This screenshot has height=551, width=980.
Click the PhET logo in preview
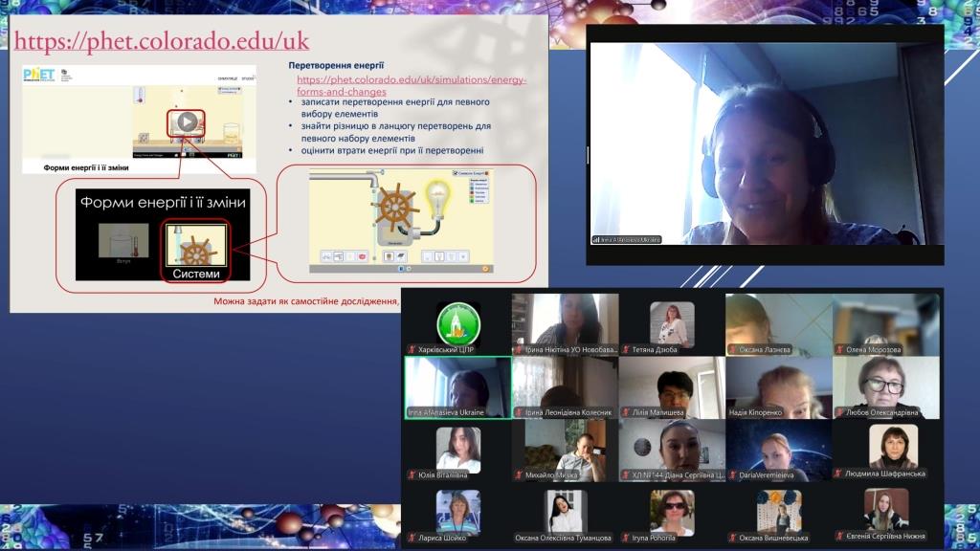39,76
